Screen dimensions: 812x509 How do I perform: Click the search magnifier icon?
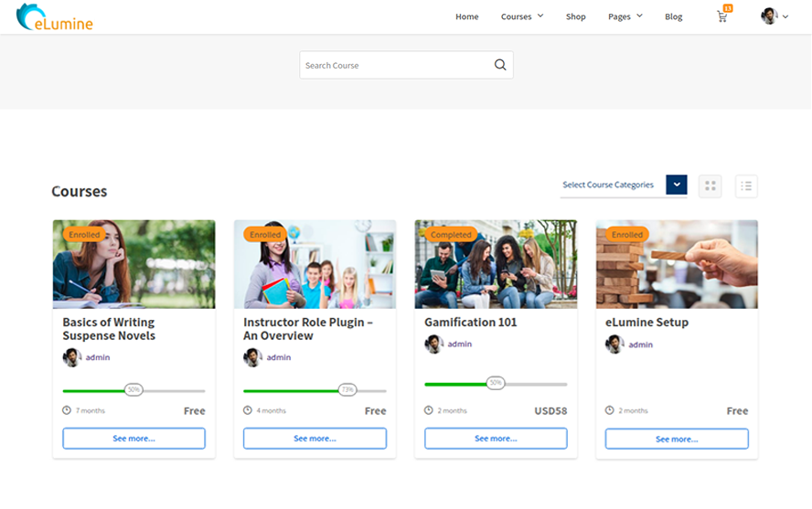500,65
